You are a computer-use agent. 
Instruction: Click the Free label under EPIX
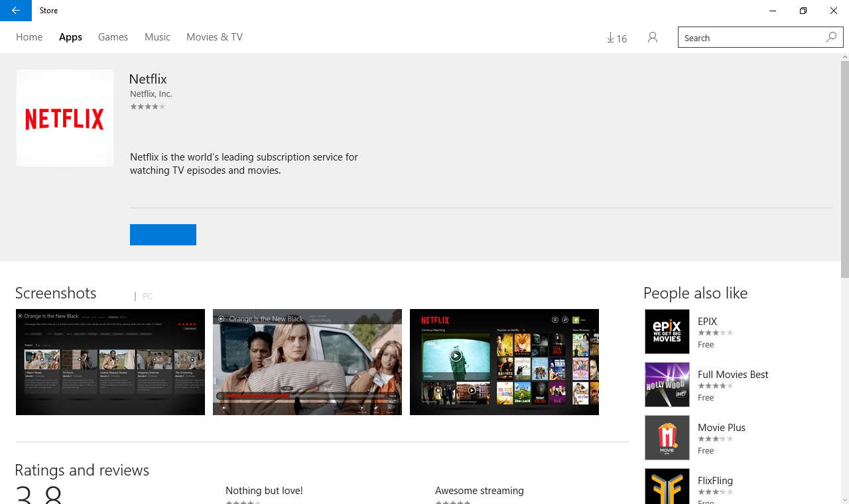[x=706, y=345]
